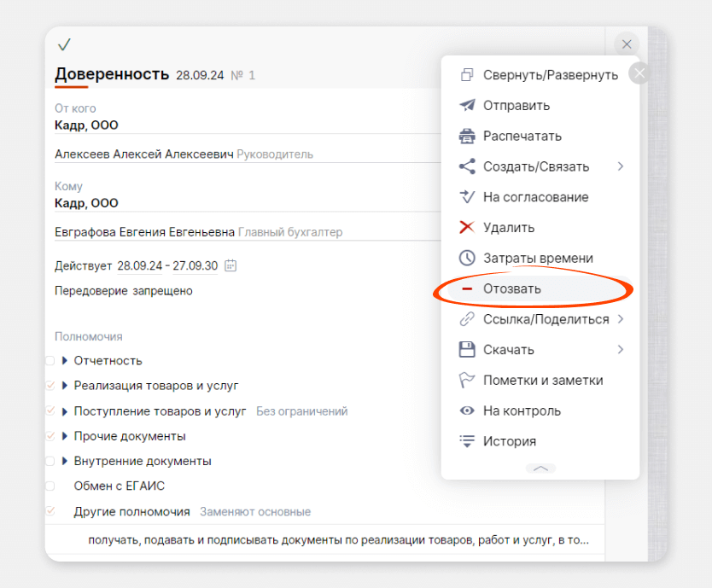The width and height of the screenshot is (712, 588).
Task: Expand the Внутренние документы section arrow
Action: click(x=65, y=462)
